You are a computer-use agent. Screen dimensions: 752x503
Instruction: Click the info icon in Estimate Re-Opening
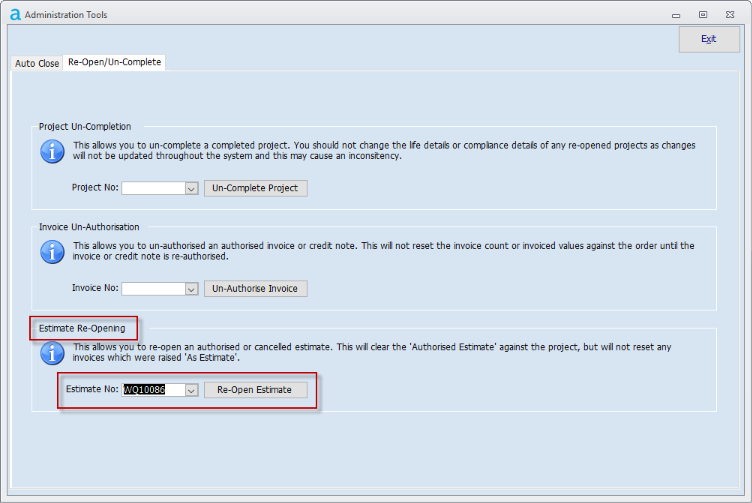point(52,352)
